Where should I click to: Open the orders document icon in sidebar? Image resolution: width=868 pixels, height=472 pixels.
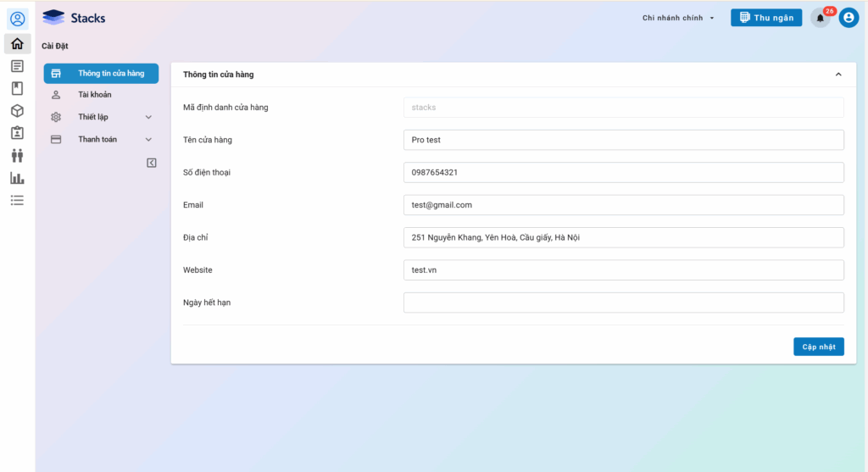[17, 66]
